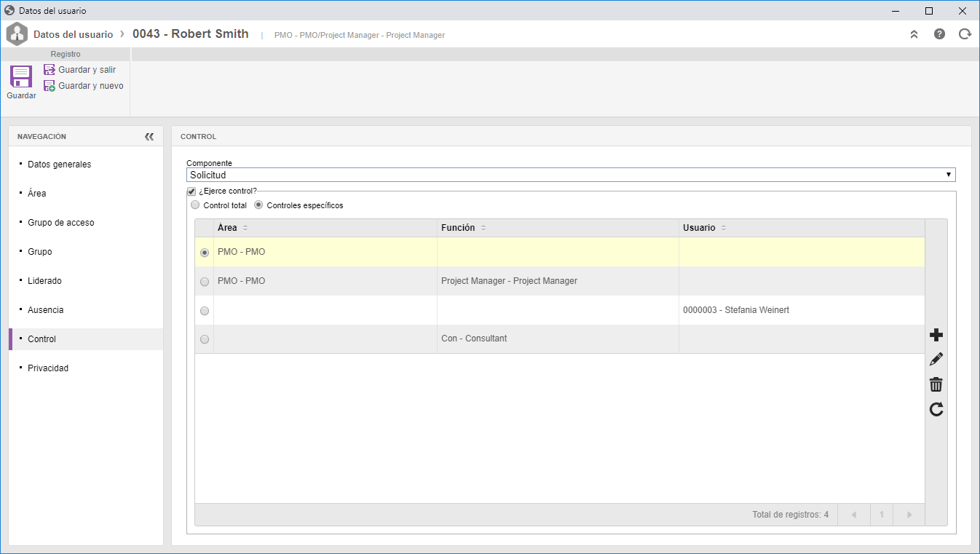
Task: Edit selected control with the pencil icon
Action: (936, 360)
